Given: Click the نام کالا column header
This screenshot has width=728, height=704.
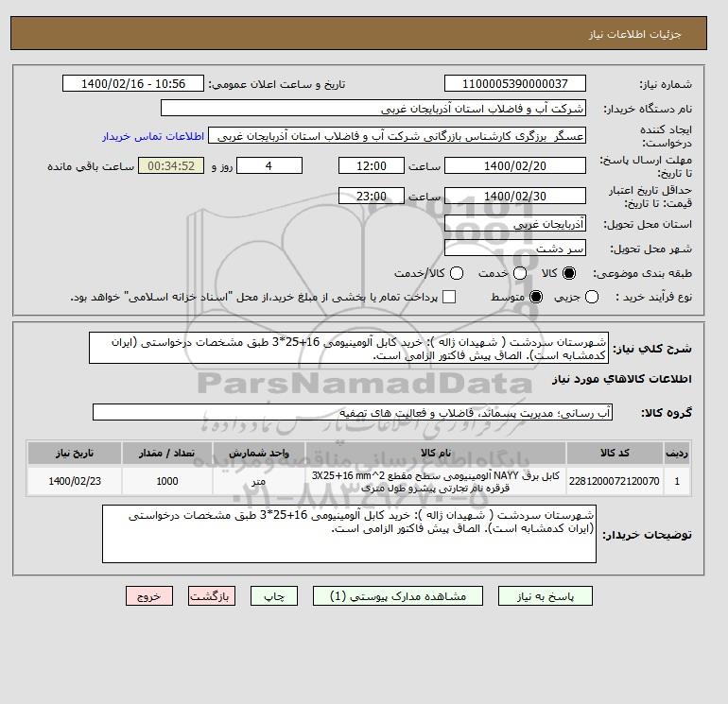Looking at the screenshot, I should point(436,453).
